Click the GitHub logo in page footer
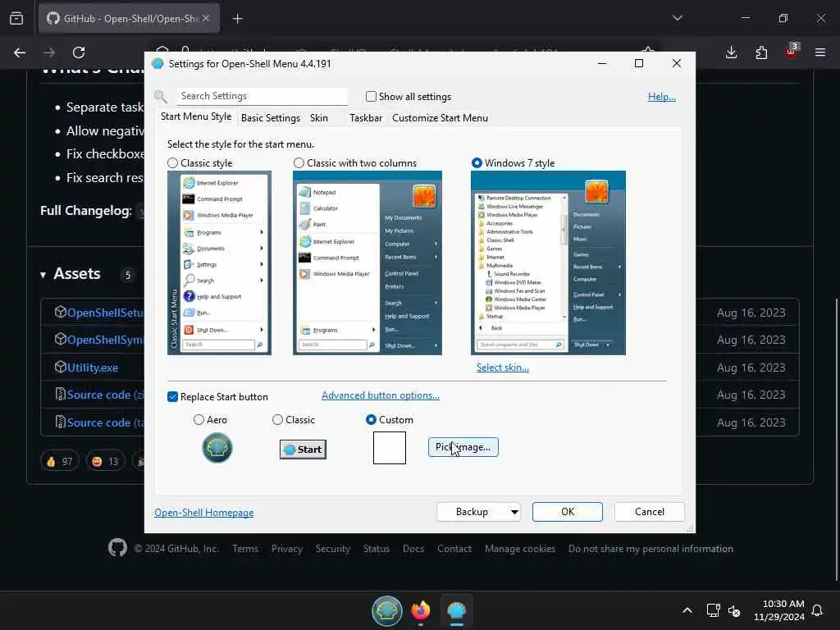The width and height of the screenshot is (840, 630). (x=118, y=548)
